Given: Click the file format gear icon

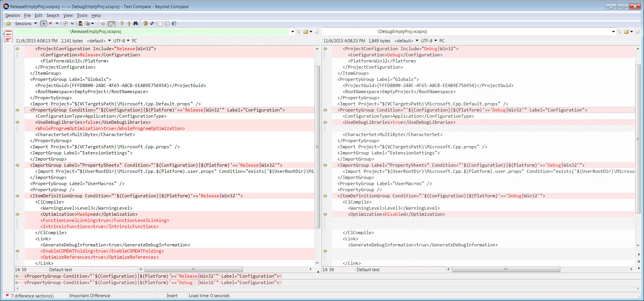Looking at the screenshot, I should (87, 23).
